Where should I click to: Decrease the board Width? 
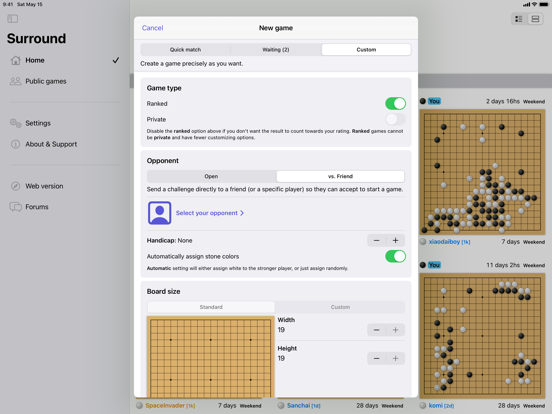tap(376, 330)
